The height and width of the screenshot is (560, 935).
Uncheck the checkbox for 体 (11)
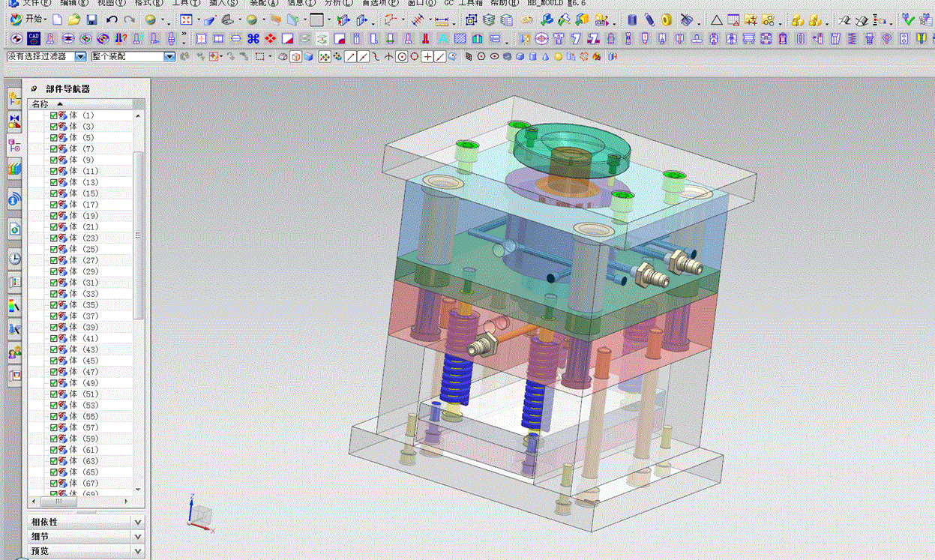54,171
